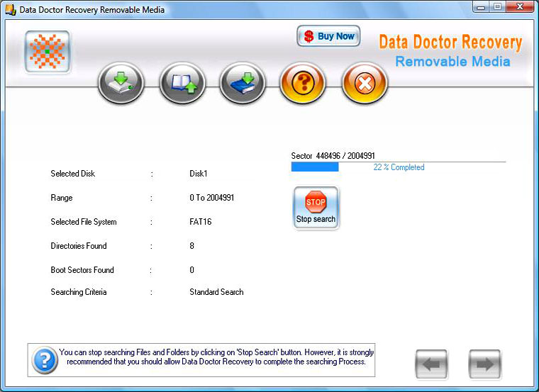
Task: Click the stop-search hint message text
Action: 216,357
